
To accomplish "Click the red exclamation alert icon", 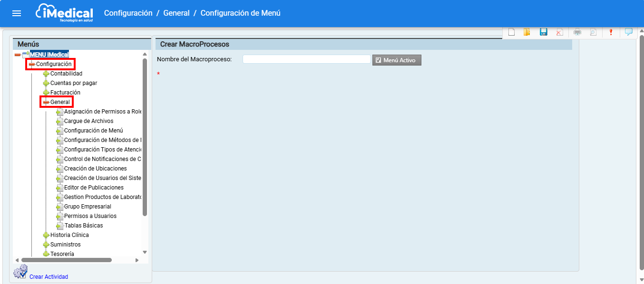I will pos(611,32).
